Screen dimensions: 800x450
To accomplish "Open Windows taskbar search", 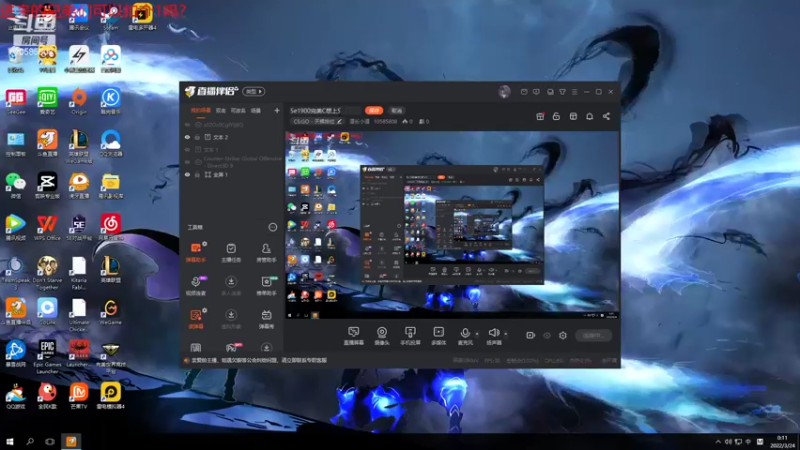I will coord(30,441).
